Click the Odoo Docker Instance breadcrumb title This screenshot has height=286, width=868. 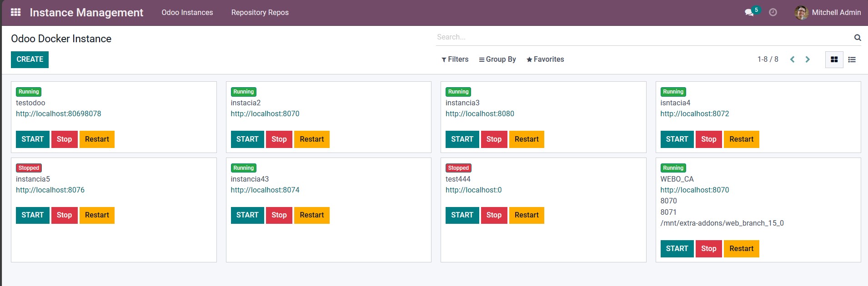pyautogui.click(x=61, y=39)
